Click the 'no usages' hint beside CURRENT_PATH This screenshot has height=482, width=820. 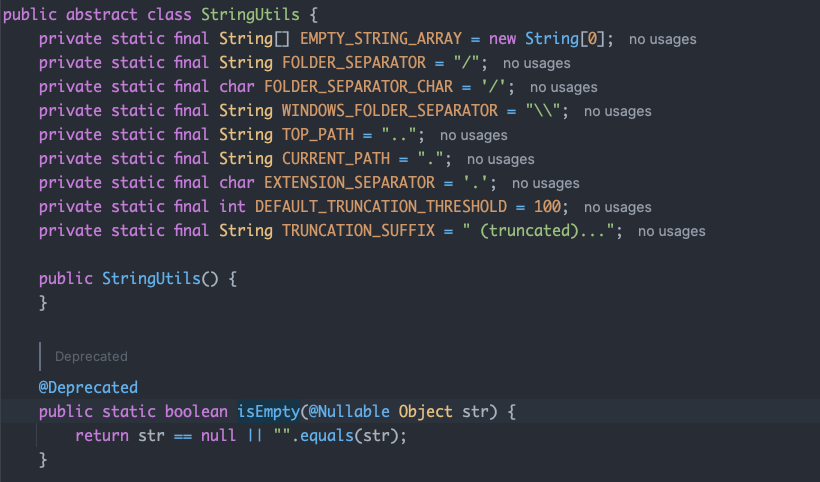[500, 159]
